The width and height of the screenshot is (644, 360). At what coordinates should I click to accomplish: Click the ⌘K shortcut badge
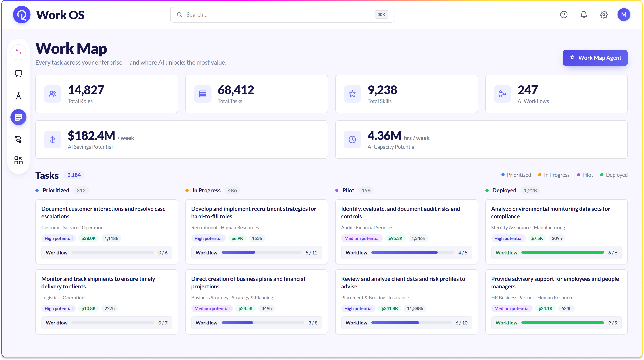pyautogui.click(x=382, y=14)
